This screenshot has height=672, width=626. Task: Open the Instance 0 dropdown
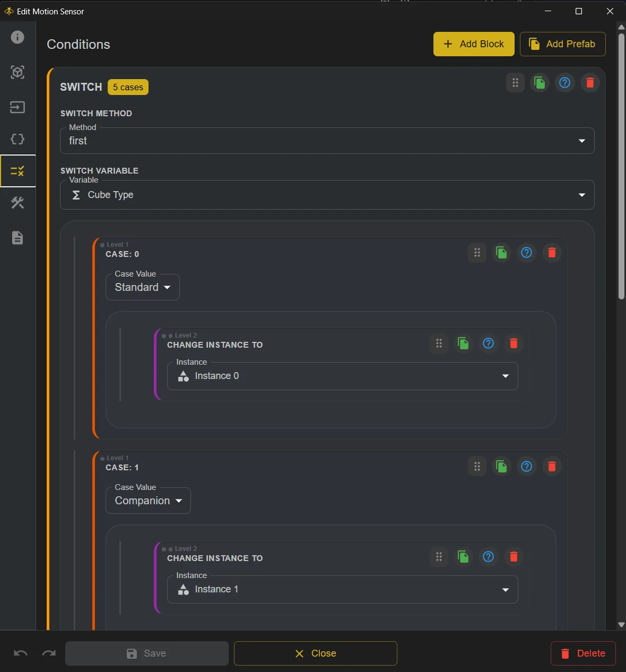tap(343, 376)
